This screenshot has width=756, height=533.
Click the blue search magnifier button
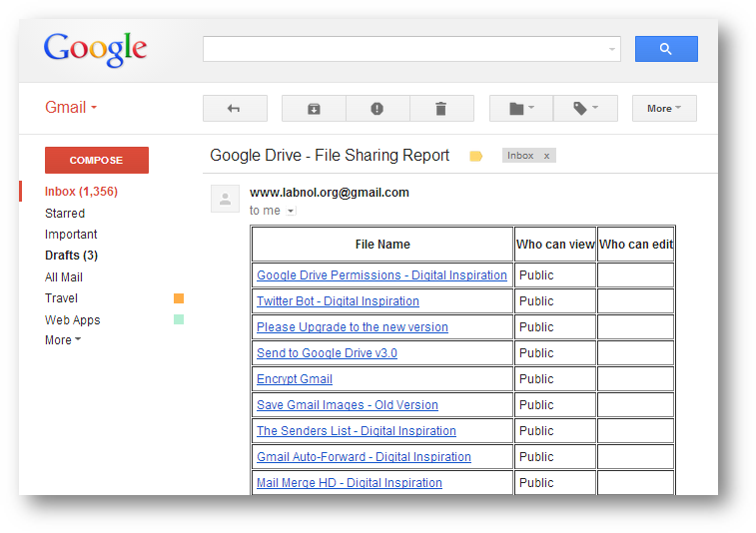666,49
